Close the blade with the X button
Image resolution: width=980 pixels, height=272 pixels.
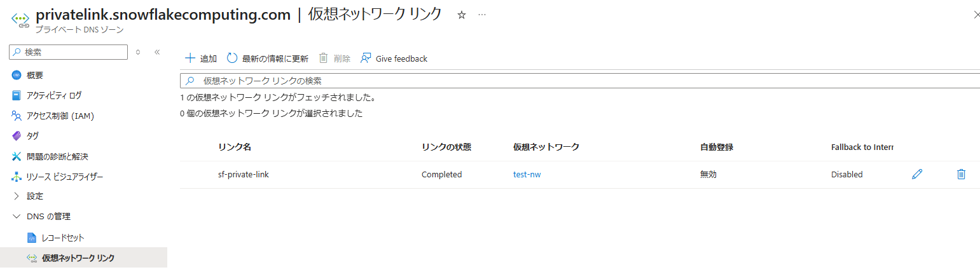point(977,15)
